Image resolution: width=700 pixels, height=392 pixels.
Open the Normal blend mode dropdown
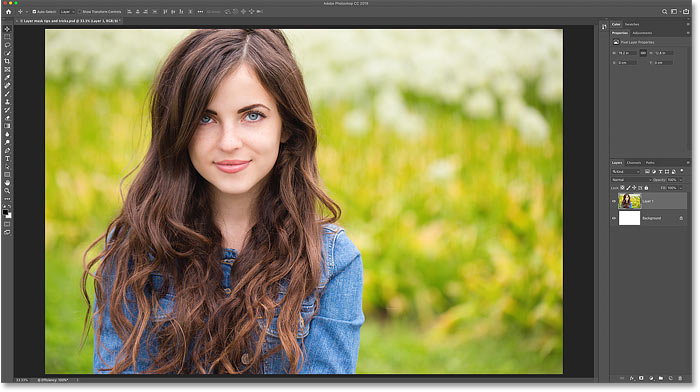631,180
